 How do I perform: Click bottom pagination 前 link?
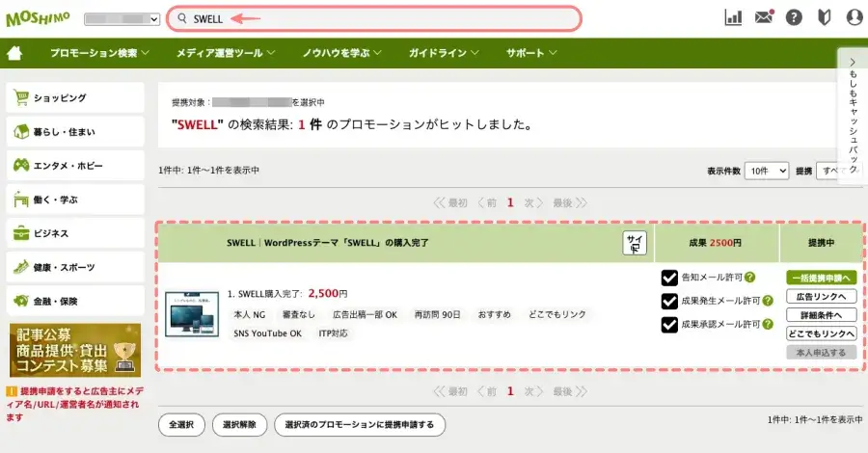(x=487, y=391)
